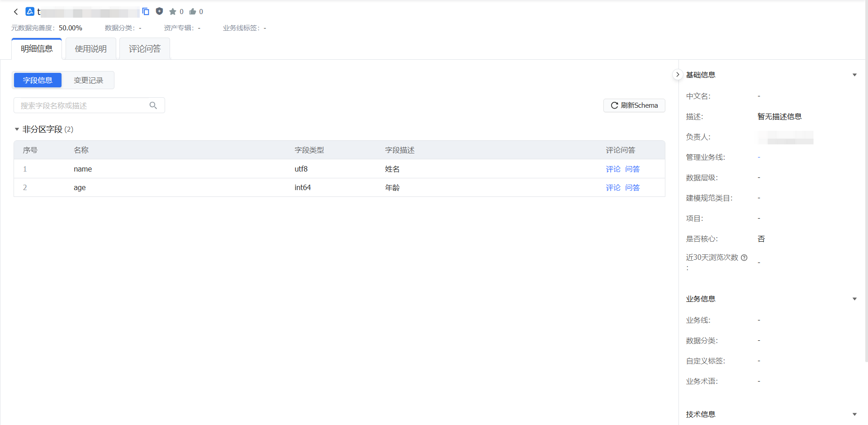The height and width of the screenshot is (425, 868).
Task: Like the table using thumbs-up icon
Action: [193, 12]
